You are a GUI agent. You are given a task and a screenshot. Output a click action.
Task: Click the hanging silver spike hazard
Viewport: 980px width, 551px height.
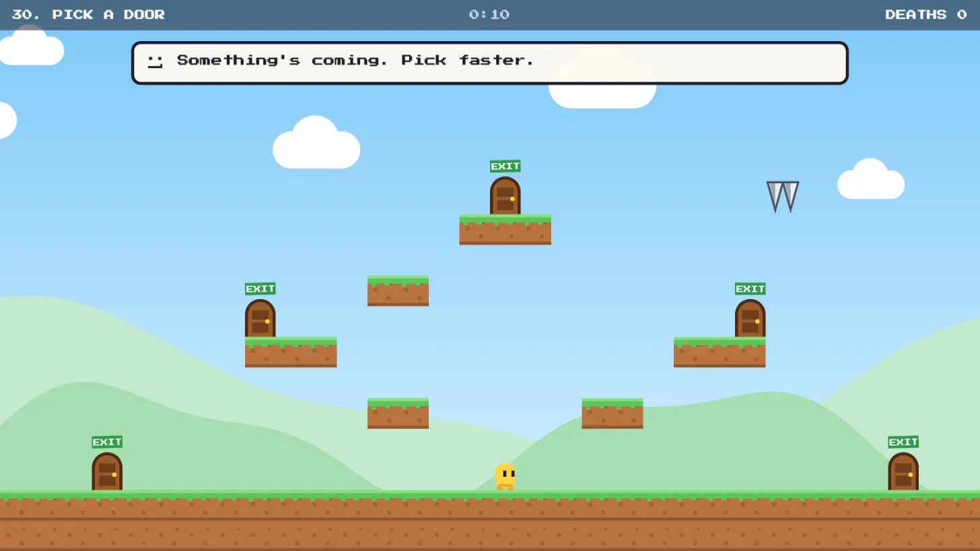[783, 197]
